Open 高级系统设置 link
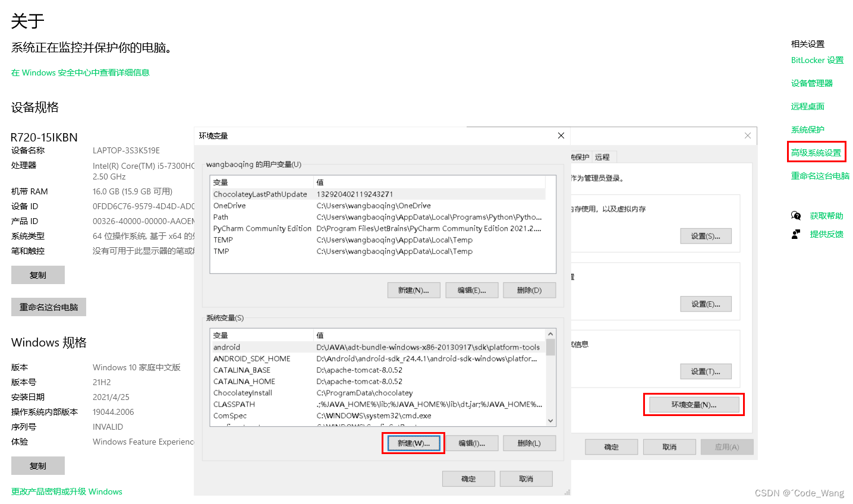Viewport: 853px width, 504px height. pyautogui.click(x=816, y=153)
